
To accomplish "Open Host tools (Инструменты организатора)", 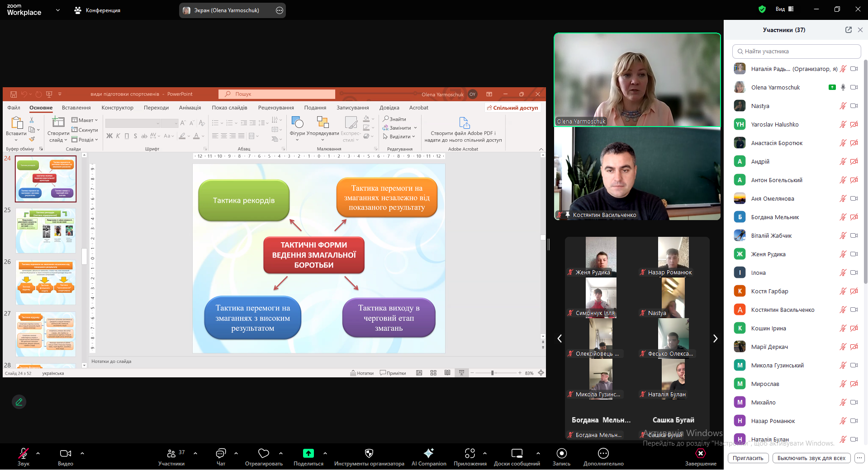I will [369, 453].
